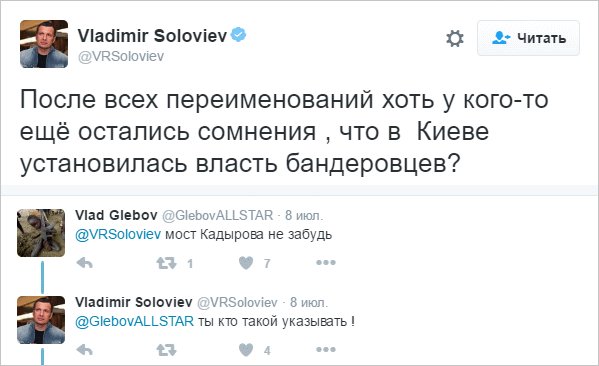
Task: Open the gear settings menu on tweet
Action: [x=455, y=39]
